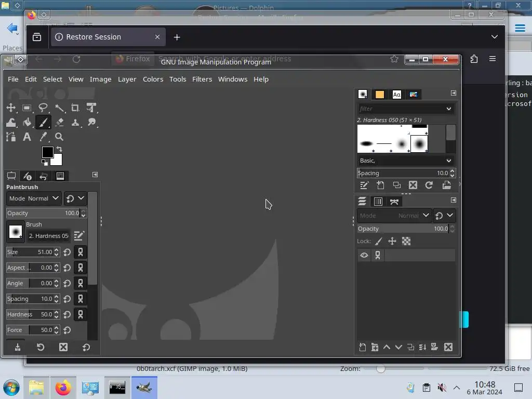Select the Rectangle Select tool
Viewport: 532px width, 399px height.
click(x=27, y=108)
